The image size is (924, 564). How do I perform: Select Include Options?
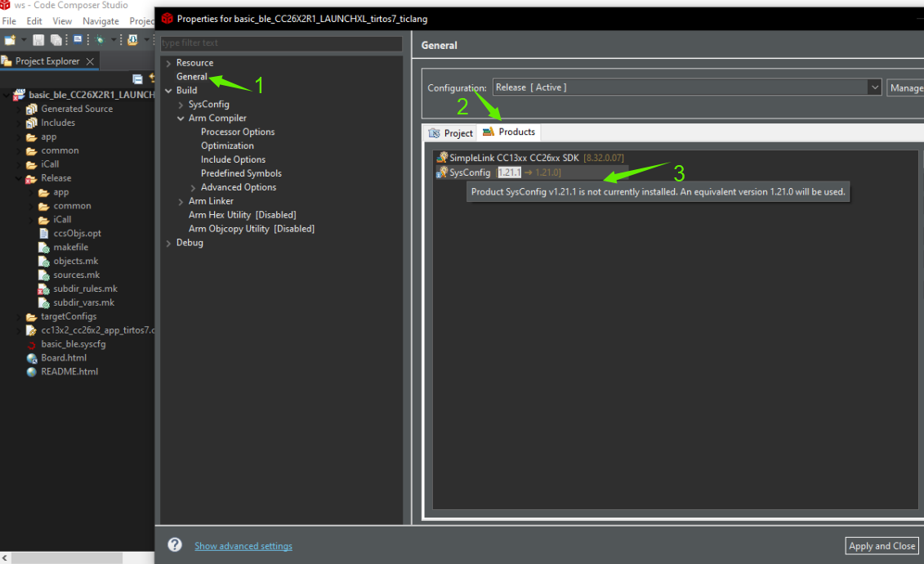pyautogui.click(x=233, y=159)
